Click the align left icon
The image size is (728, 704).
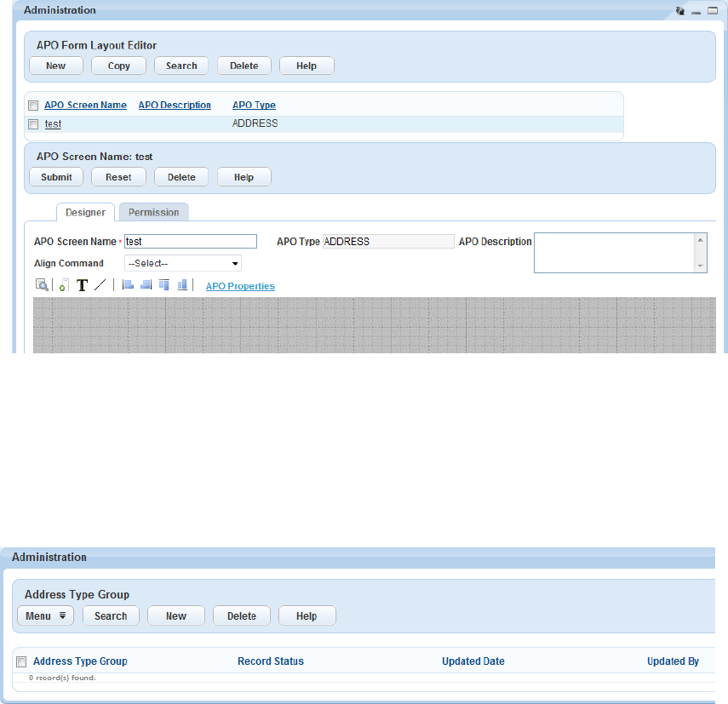(128, 285)
